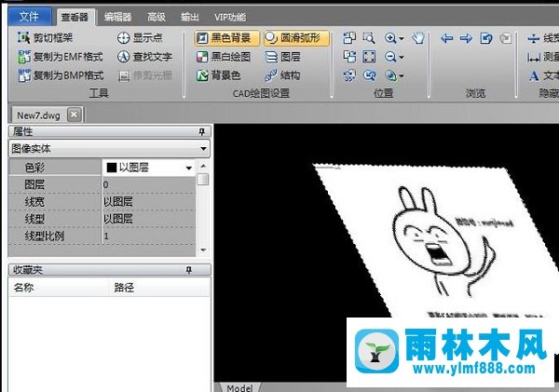Click the greyed redo view icon

point(506,38)
